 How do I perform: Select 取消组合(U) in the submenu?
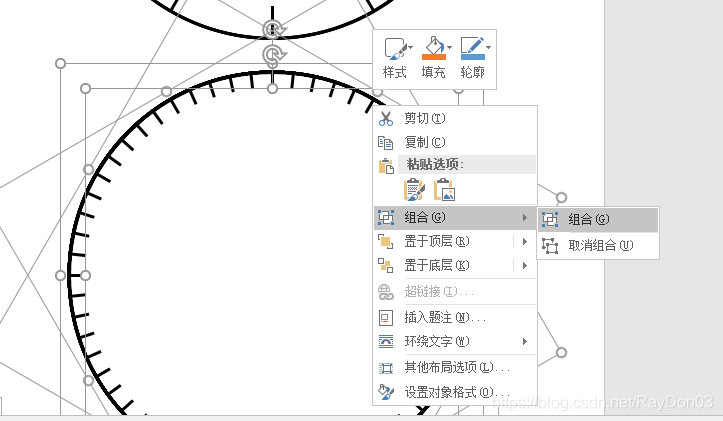pyautogui.click(x=598, y=245)
